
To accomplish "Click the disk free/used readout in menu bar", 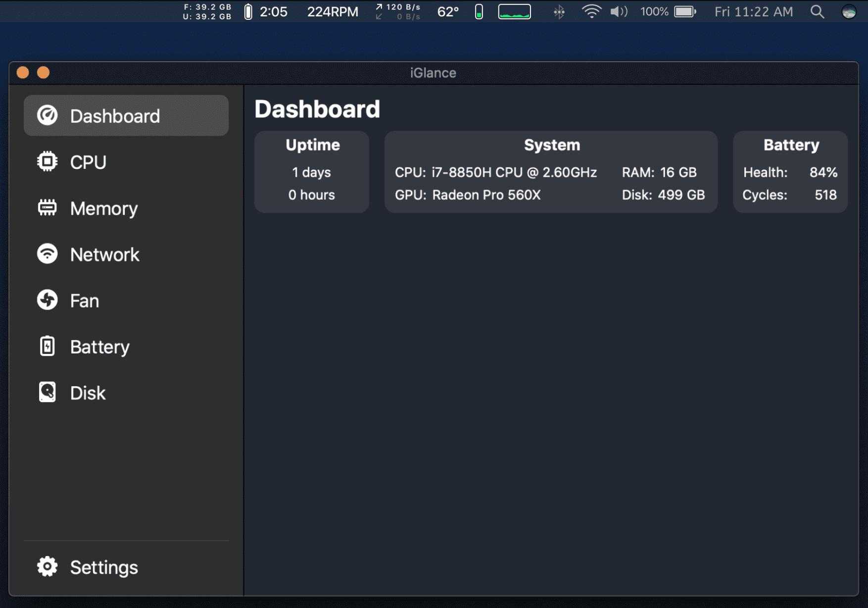I will (x=207, y=11).
